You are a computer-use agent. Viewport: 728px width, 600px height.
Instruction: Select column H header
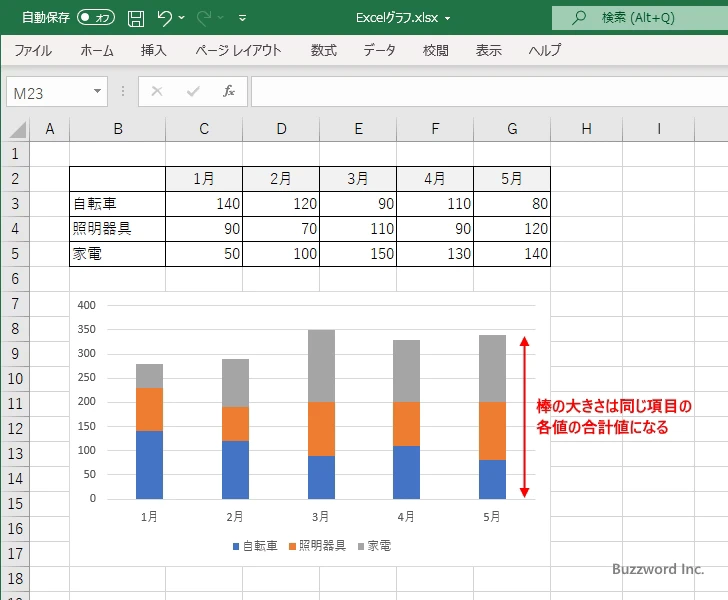(586, 129)
